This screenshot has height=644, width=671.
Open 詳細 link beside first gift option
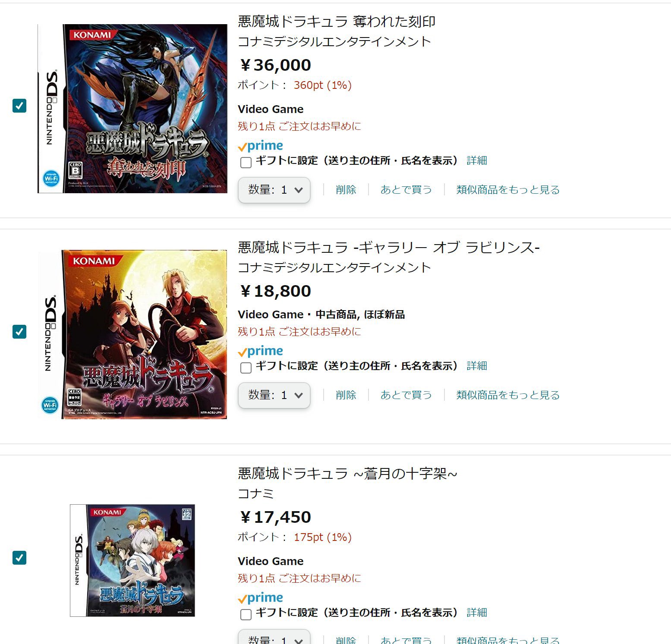click(x=477, y=160)
